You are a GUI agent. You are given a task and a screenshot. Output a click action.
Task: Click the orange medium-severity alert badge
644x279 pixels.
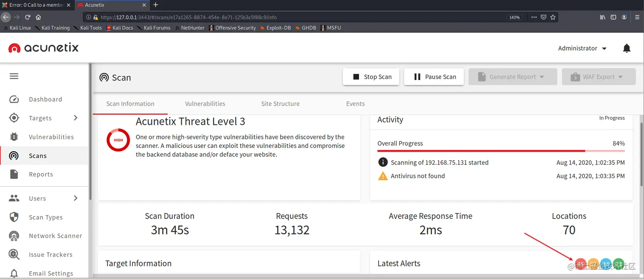(x=593, y=265)
